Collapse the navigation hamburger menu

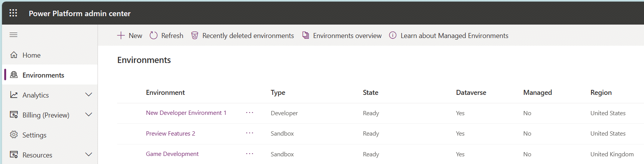tap(13, 35)
